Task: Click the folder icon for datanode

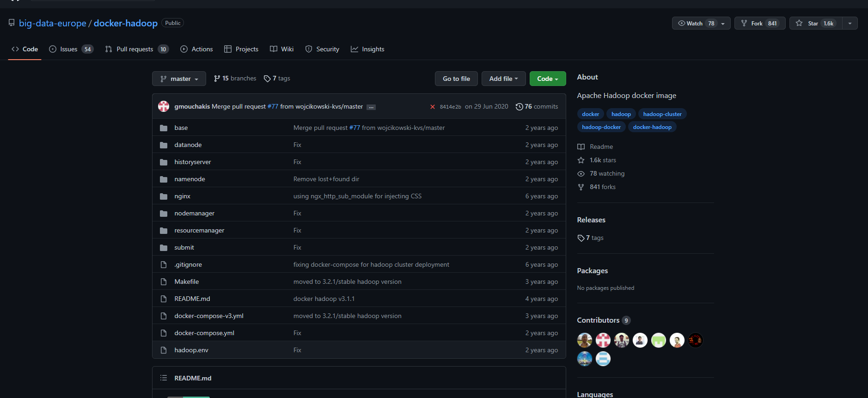Action: coord(164,145)
